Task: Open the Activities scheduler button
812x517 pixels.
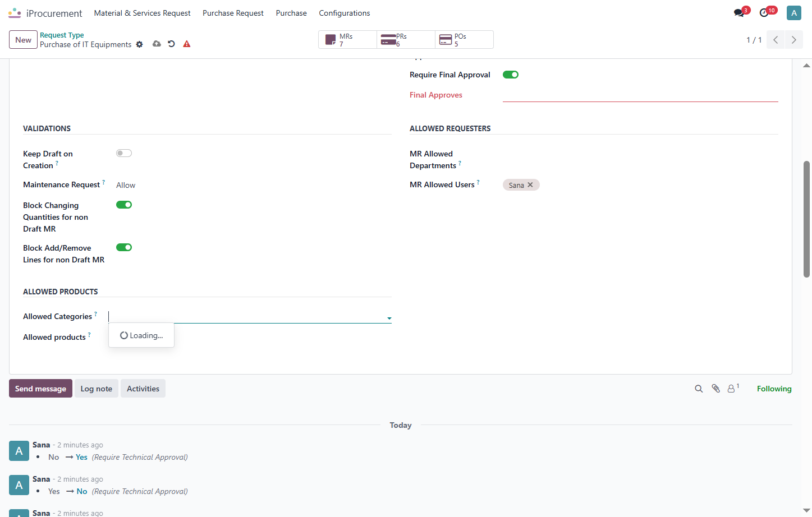Action: pos(143,389)
